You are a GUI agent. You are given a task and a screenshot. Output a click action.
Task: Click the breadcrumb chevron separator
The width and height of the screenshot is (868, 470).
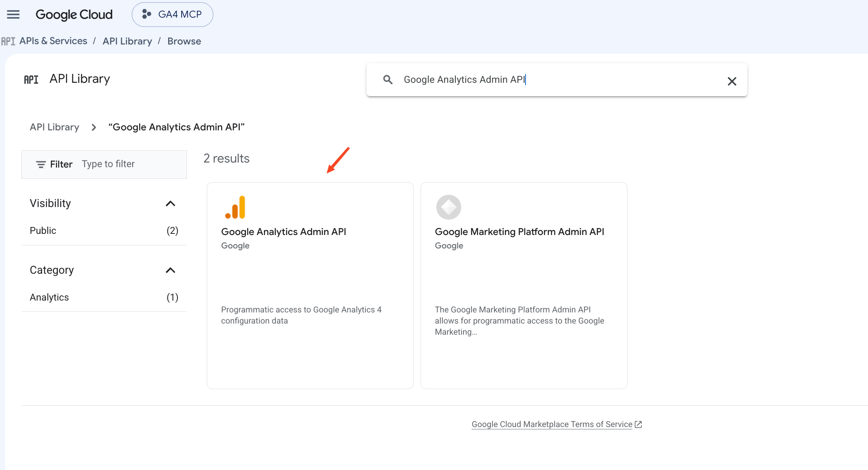point(94,127)
